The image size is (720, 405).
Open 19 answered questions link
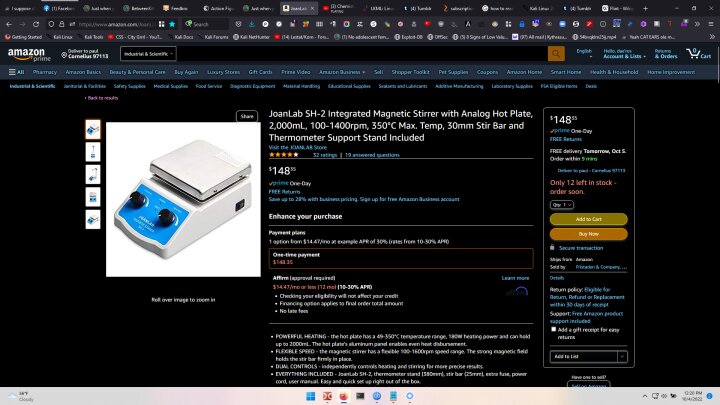coord(372,155)
